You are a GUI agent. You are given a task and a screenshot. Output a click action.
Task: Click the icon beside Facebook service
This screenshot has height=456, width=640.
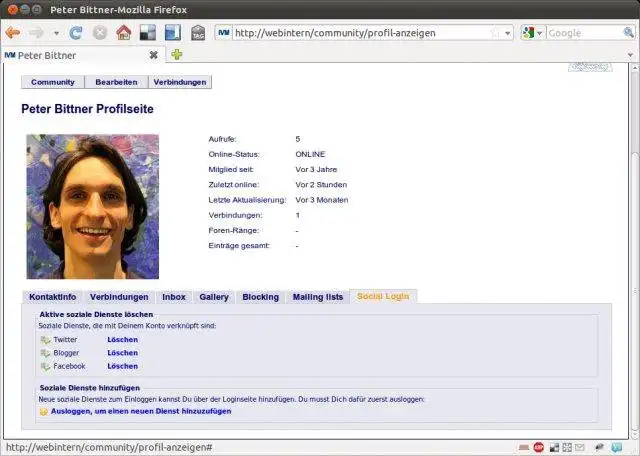click(45, 367)
